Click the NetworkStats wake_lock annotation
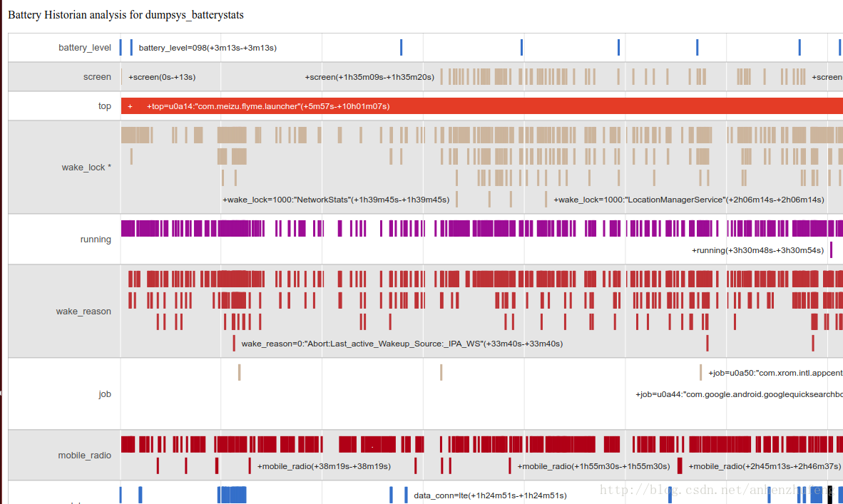 336,200
